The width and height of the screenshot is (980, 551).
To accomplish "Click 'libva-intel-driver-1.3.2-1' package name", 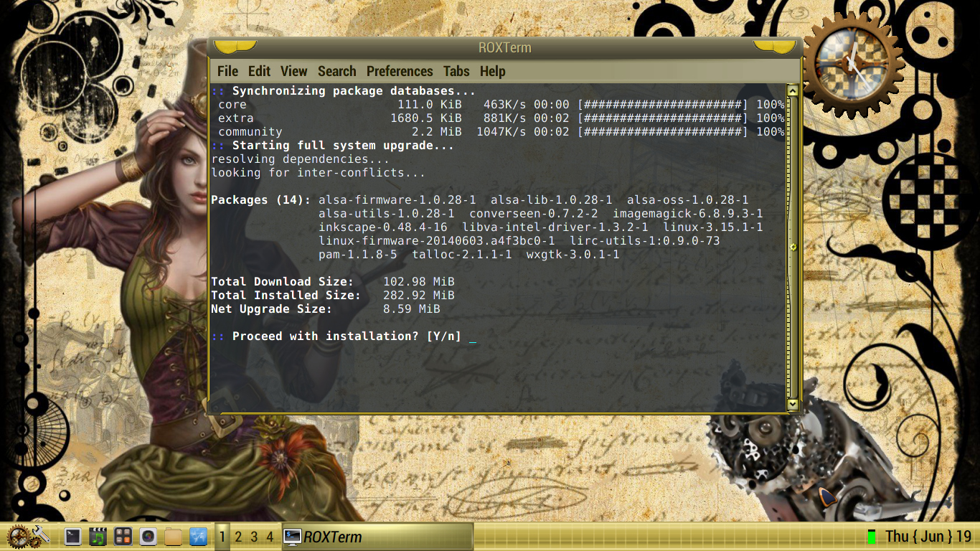I will click(x=555, y=227).
